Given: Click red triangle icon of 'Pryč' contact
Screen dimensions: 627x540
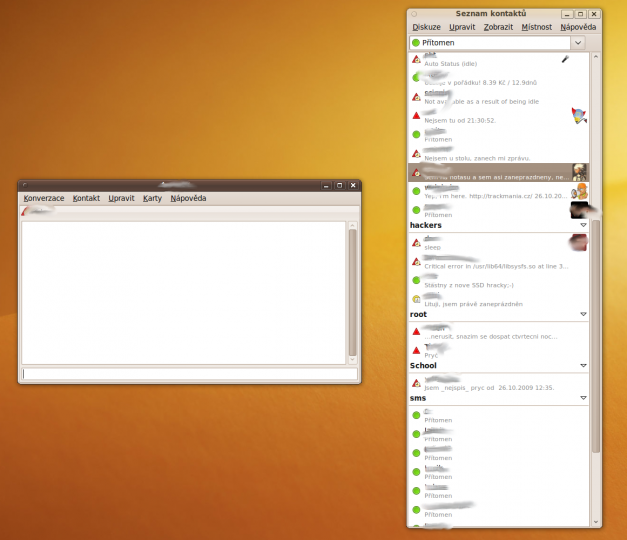Looking at the screenshot, I should tap(416, 350).
